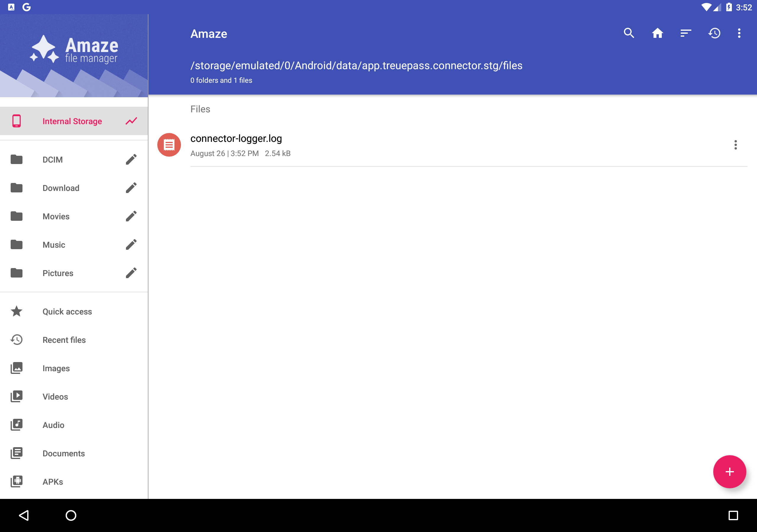
Task: Select Internal Storage in the drawer
Action: [72, 121]
